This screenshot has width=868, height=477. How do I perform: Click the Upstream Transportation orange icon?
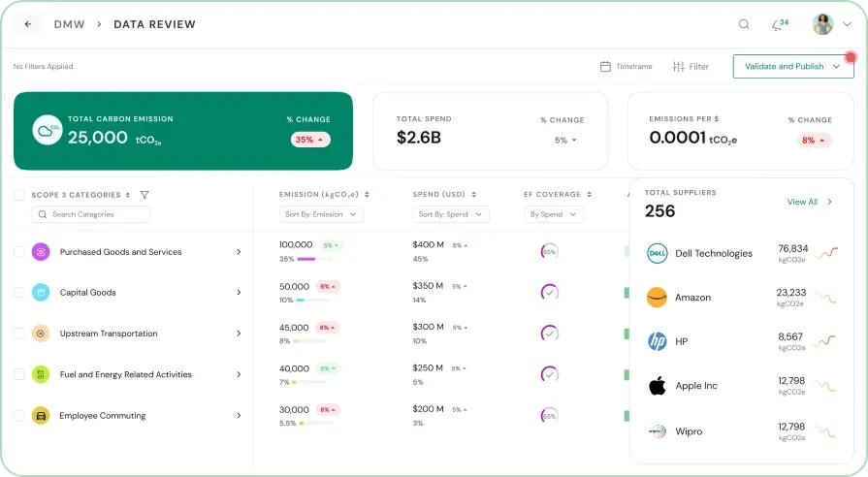(x=41, y=334)
